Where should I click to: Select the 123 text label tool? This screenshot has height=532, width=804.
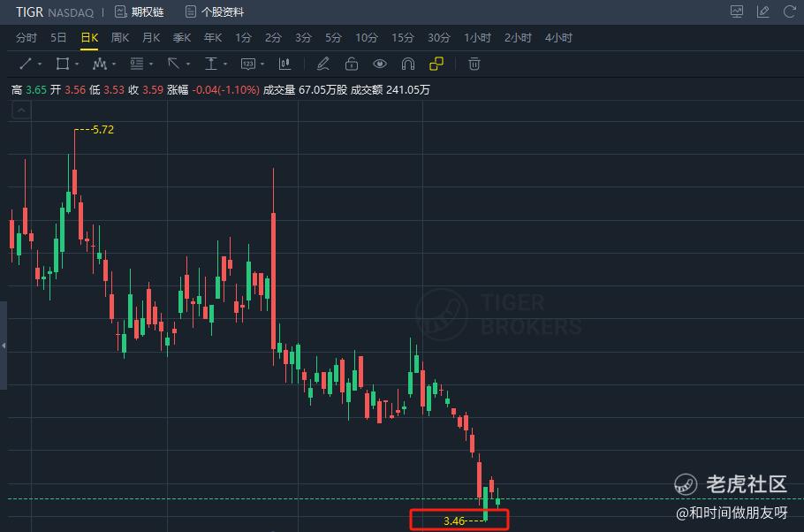[x=248, y=65]
